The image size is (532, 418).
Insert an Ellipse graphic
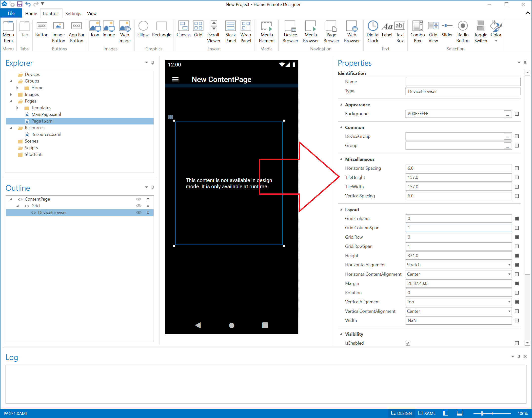[143, 29]
